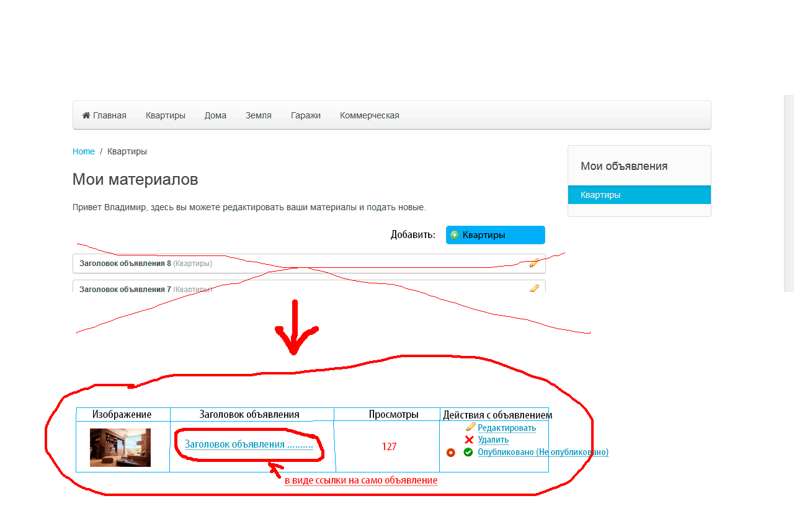The width and height of the screenshot is (794, 532).
Task: Go to Дома in the navigation bar
Action: pos(215,115)
